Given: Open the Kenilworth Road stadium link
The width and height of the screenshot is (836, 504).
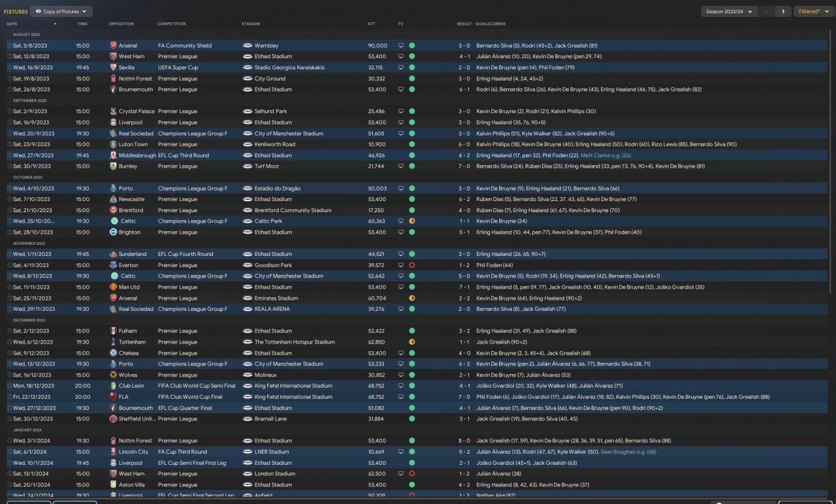Looking at the screenshot, I should click(x=275, y=144).
